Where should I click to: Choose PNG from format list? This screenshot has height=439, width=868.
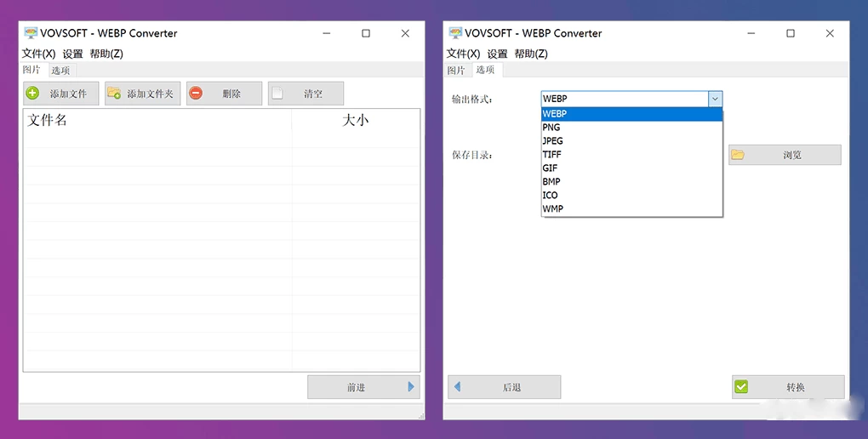[x=631, y=128]
